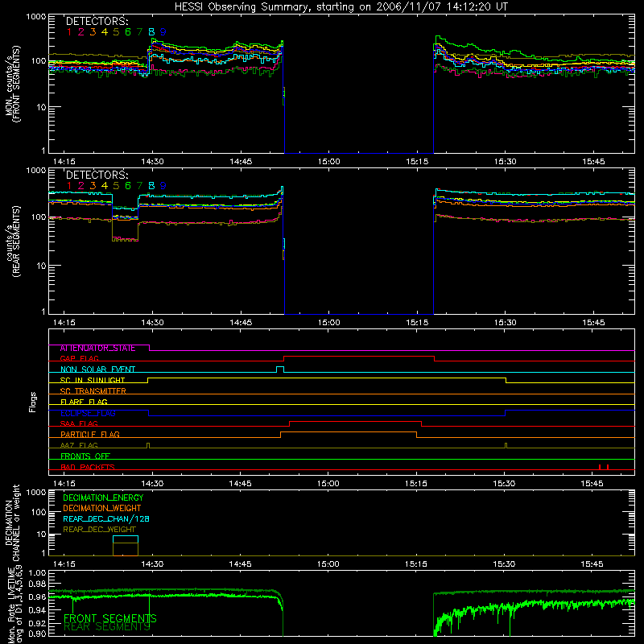Click red detector 1 in the front segments legend
This screenshot has height=644, width=644.
tap(69, 32)
